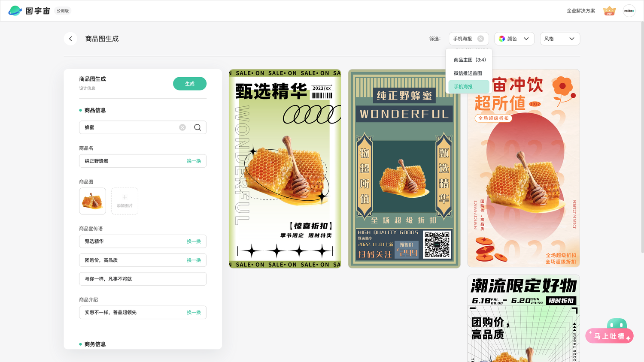Edit the 甄选精华 slogan field
The image size is (644, 362).
click(143, 241)
